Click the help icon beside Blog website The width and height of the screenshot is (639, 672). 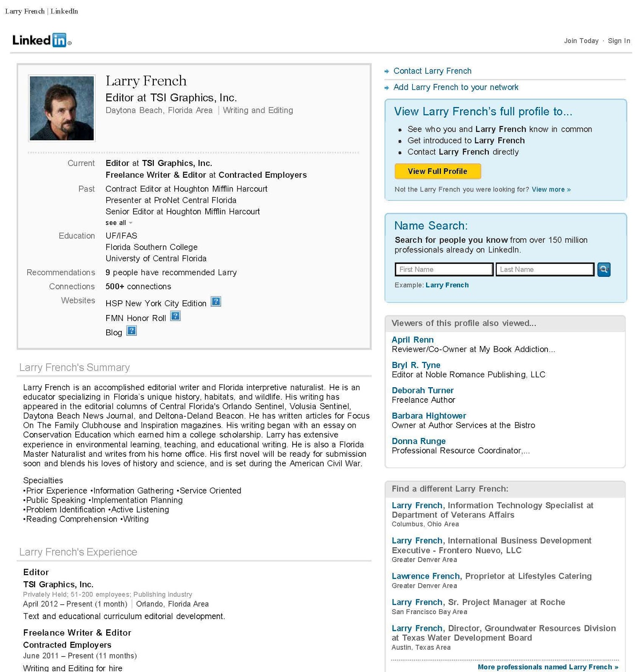point(131,331)
